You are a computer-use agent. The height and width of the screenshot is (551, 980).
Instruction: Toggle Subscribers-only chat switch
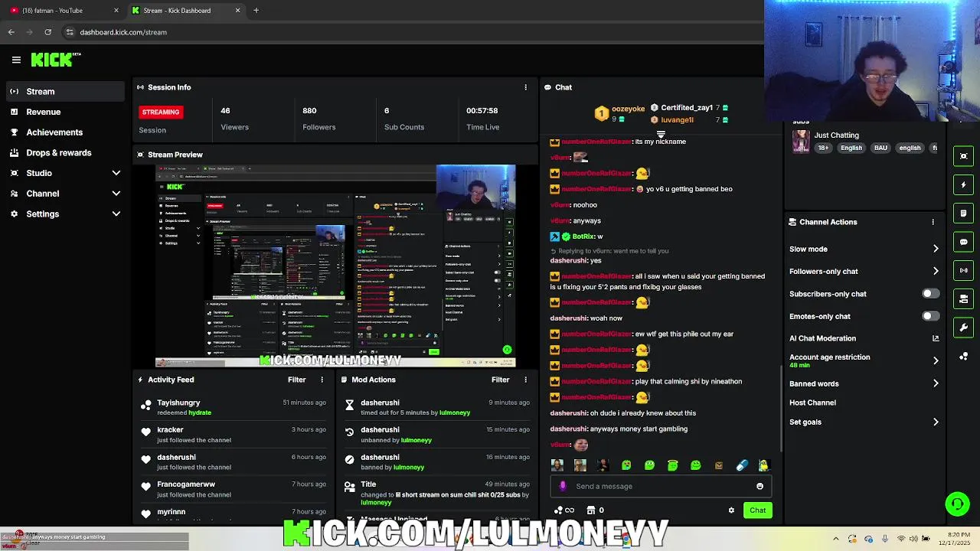tap(930, 294)
